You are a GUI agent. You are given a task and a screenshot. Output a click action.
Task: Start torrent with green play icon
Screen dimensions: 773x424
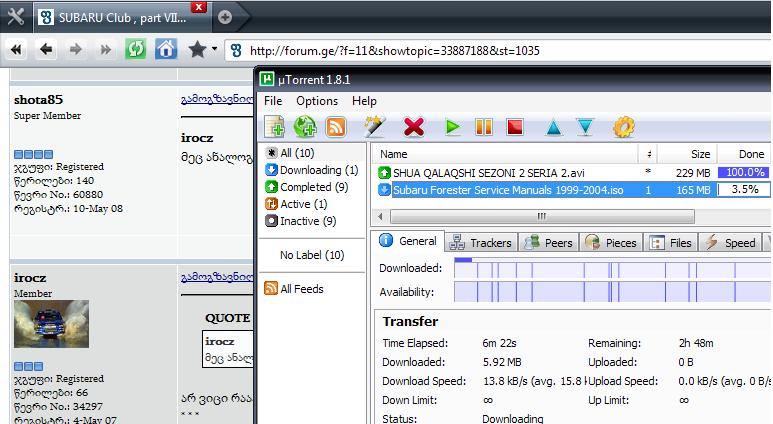[x=453, y=127]
